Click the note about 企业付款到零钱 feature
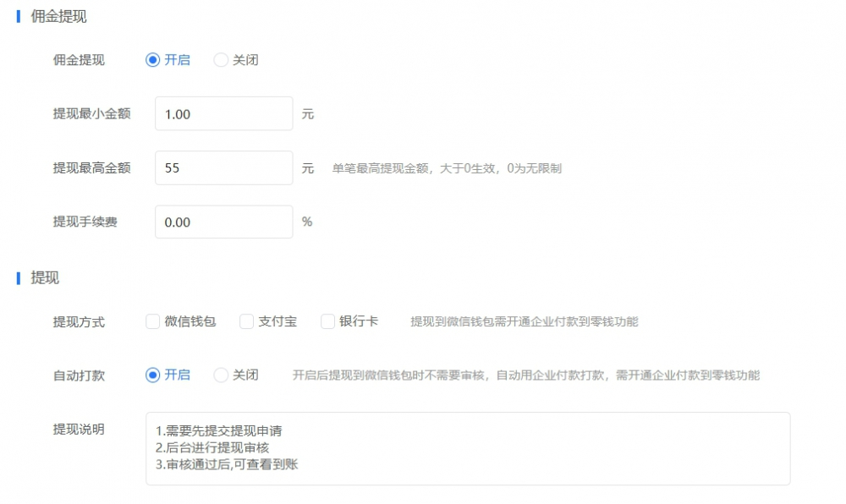Screen dimensions: 846x504 coord(523,321)
